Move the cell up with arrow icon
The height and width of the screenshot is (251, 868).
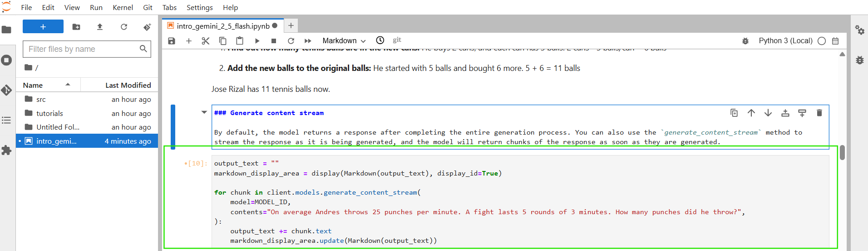coord(751,113)
